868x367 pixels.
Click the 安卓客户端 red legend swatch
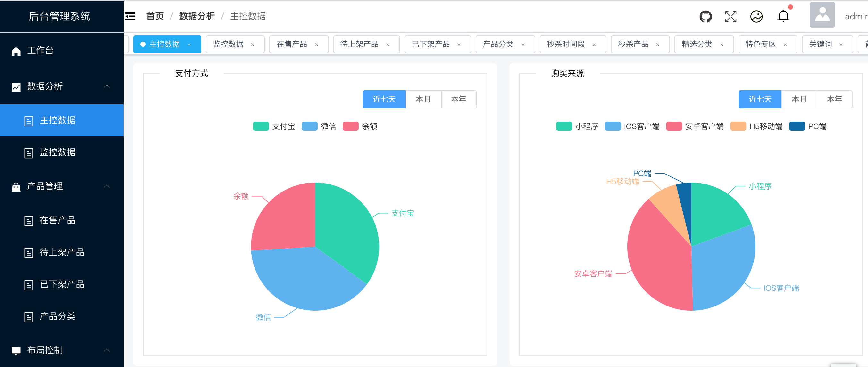(x=674, y=126)
